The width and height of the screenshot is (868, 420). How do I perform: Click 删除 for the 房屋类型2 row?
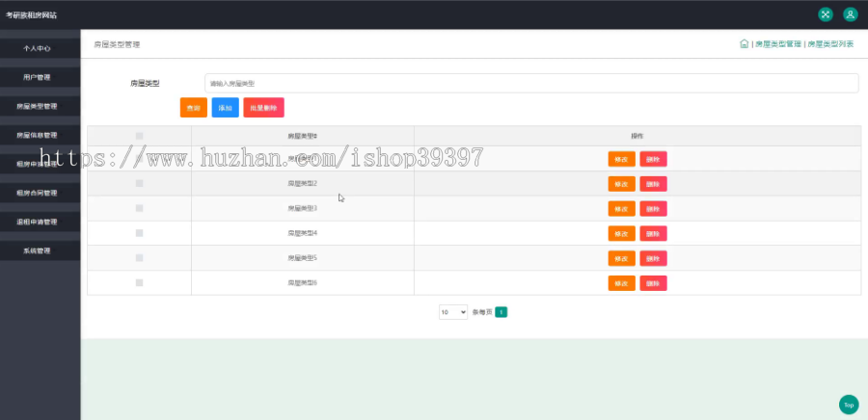click(x=653, y=184)
